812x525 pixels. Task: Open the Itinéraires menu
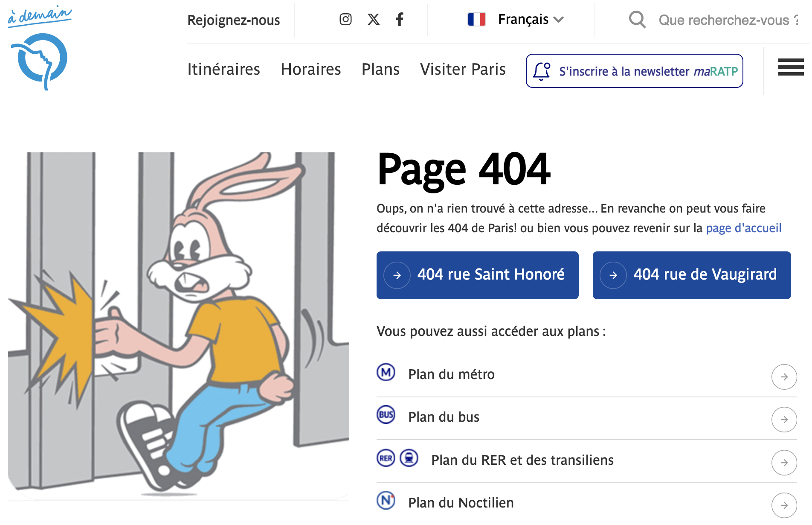pos(224,69)
